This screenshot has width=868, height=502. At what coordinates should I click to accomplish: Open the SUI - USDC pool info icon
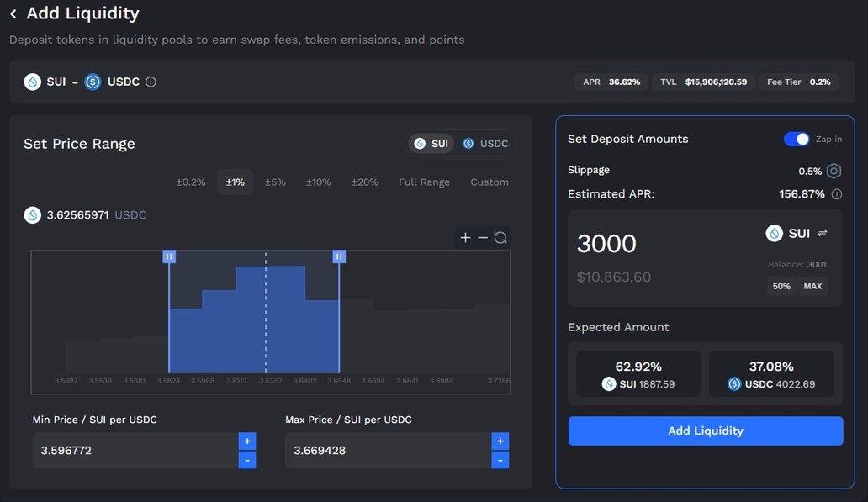coord(151,82)
